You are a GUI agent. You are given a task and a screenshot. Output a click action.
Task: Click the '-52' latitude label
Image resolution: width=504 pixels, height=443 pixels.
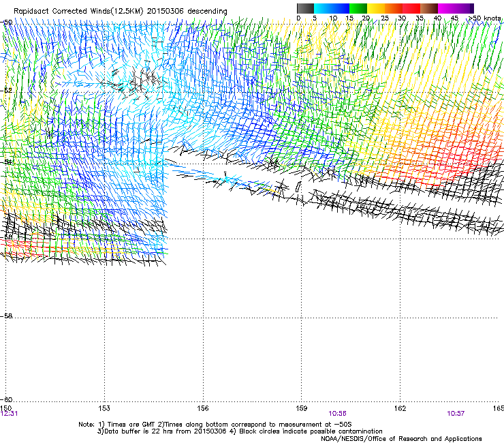point(6,91)
